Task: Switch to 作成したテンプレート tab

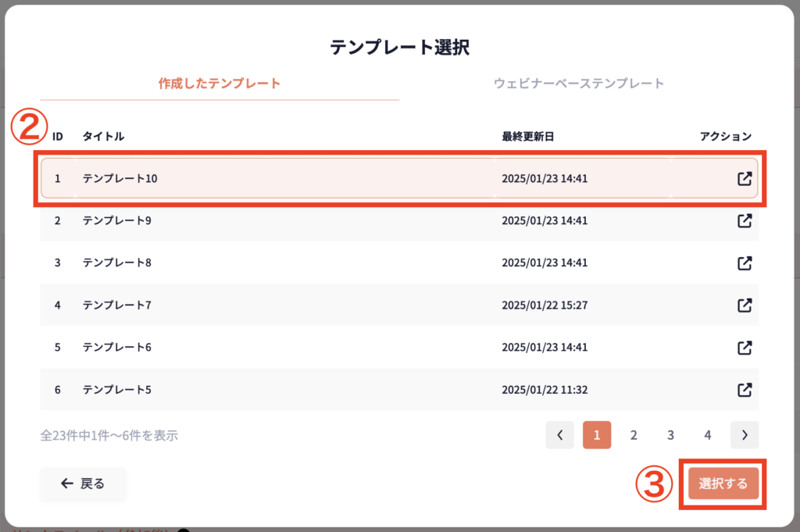Action: 219,83
